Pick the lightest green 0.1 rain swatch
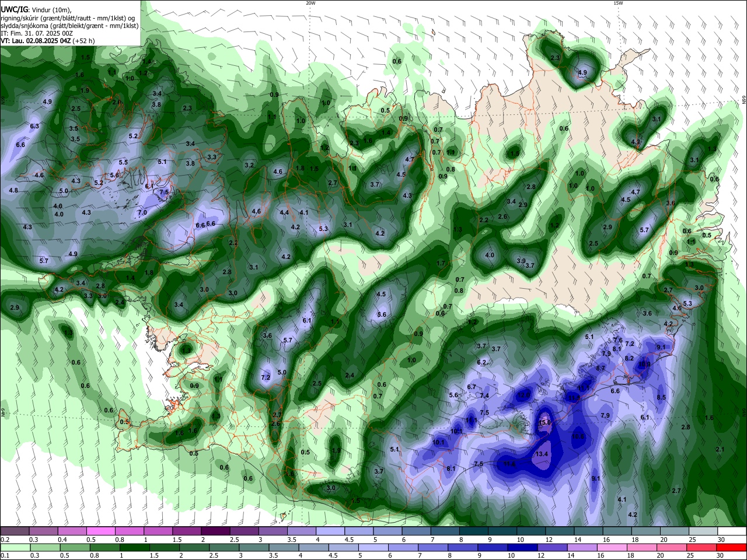This screenshot has width=747, height=560. [15, 547]
